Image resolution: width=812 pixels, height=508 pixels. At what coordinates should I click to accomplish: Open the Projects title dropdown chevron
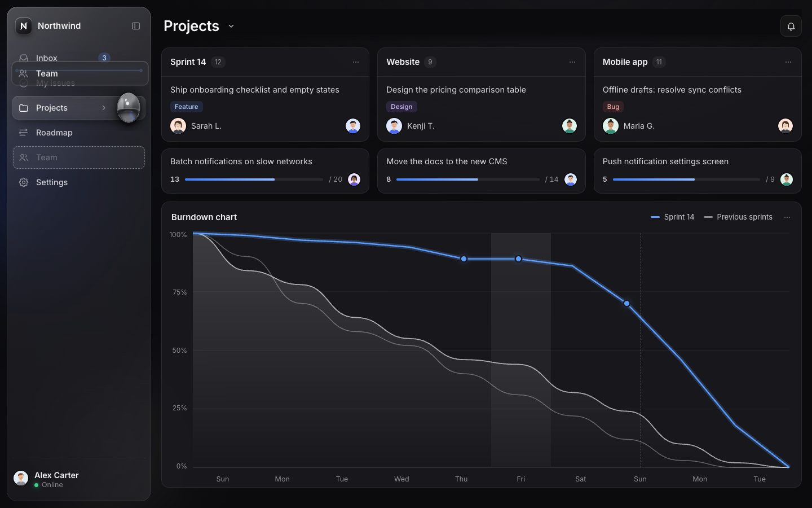pyautogui.click(x=231, y=26)
